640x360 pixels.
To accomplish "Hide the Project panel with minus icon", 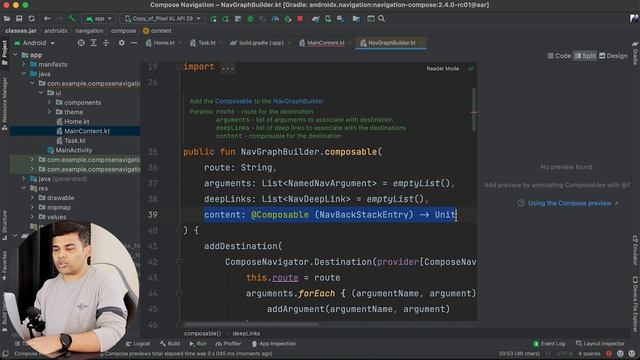I will (134, 43).
